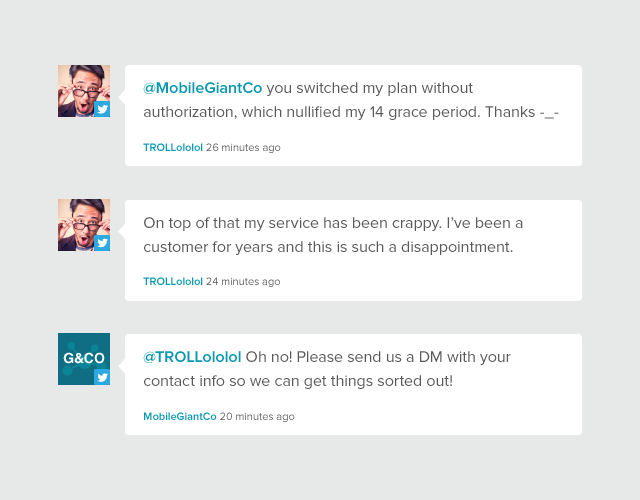Click the contact info reply text

pyautogui.click(x=327, y=369)
